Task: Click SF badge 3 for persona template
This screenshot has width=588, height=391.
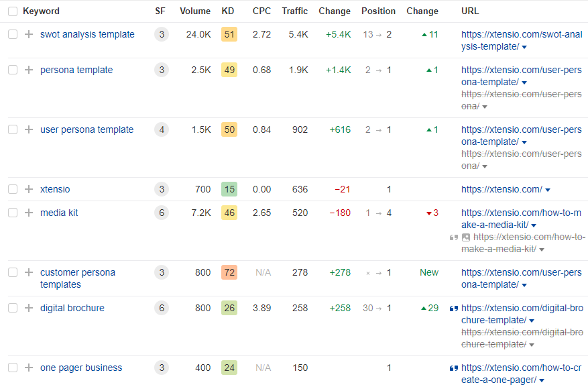Action: 162,70
